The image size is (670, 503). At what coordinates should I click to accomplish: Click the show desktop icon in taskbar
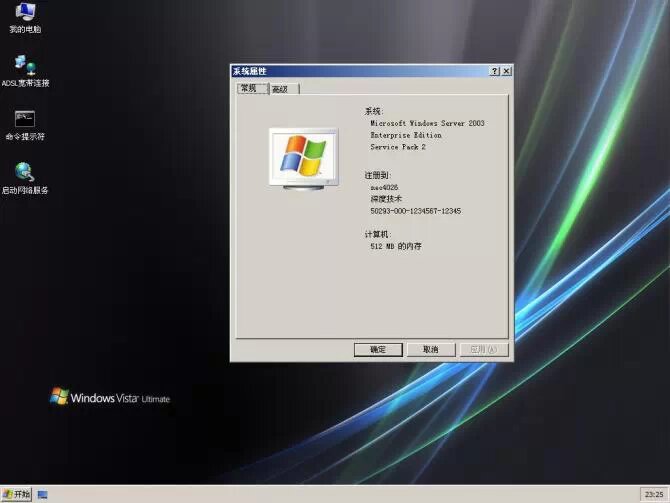(x=42, y=494)
